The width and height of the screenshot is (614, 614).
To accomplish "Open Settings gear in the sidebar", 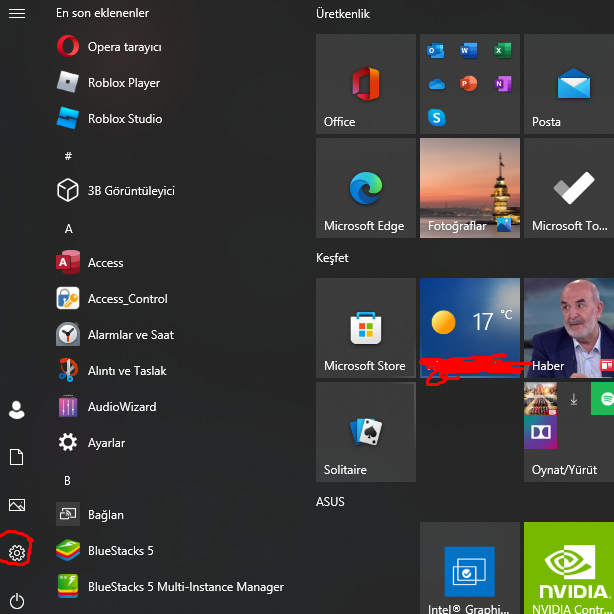I will click(x=17, y=553).
